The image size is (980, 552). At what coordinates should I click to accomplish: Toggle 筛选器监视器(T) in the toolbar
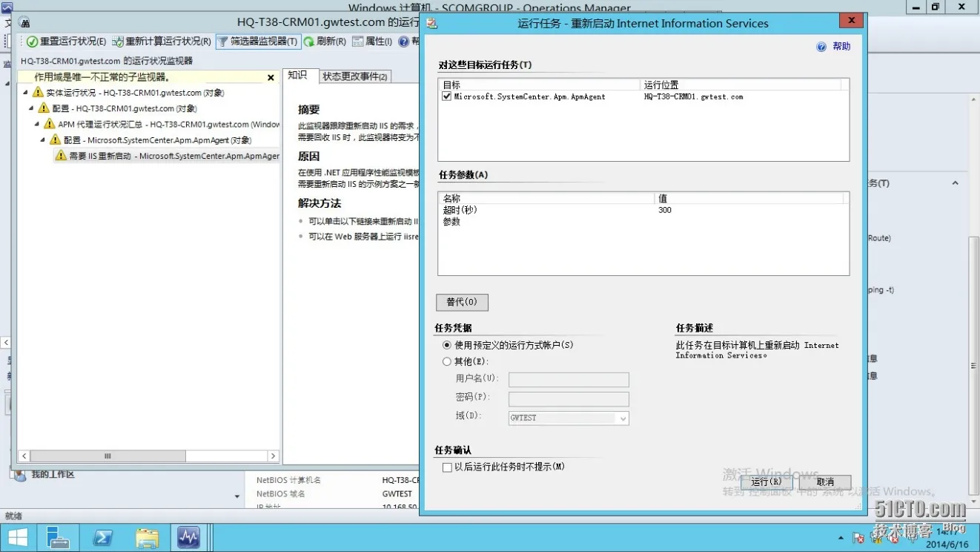[258, 42]
